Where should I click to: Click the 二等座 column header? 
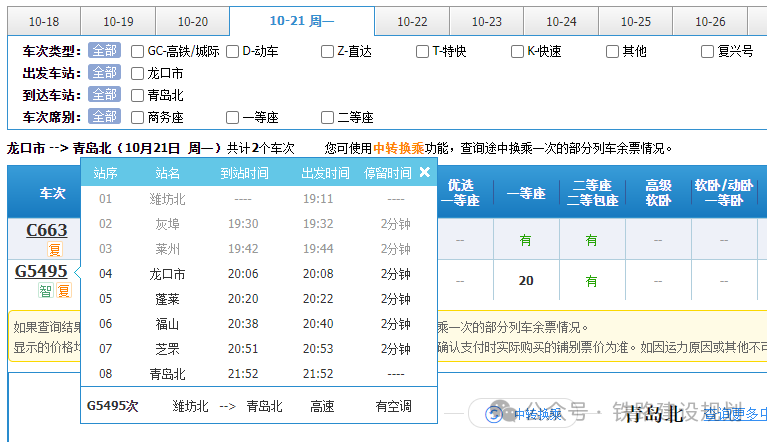(591, 192)
